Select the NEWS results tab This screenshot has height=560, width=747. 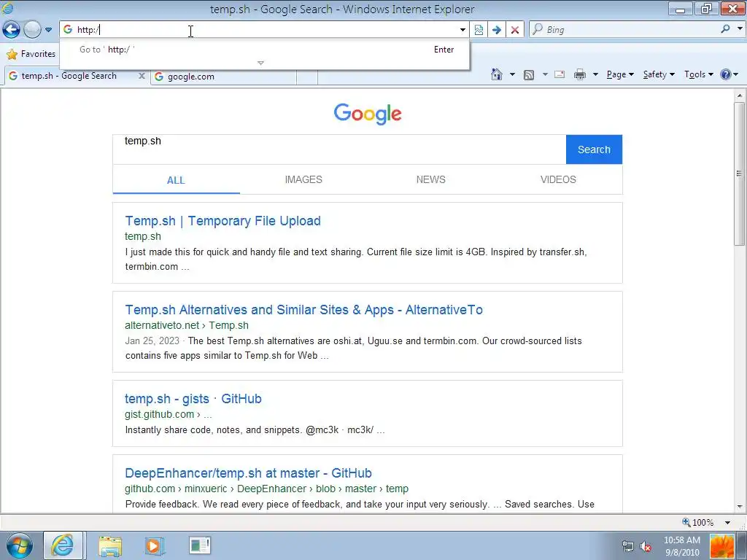click(x=430, y=179)
